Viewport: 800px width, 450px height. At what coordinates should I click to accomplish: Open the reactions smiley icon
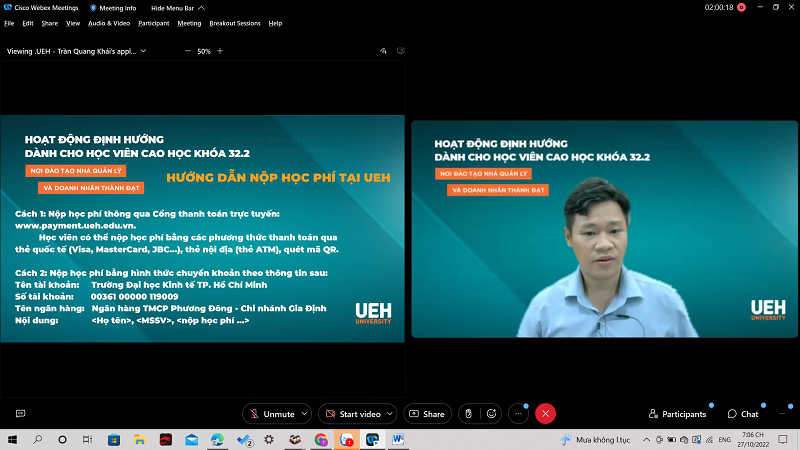tap(491, 414)
